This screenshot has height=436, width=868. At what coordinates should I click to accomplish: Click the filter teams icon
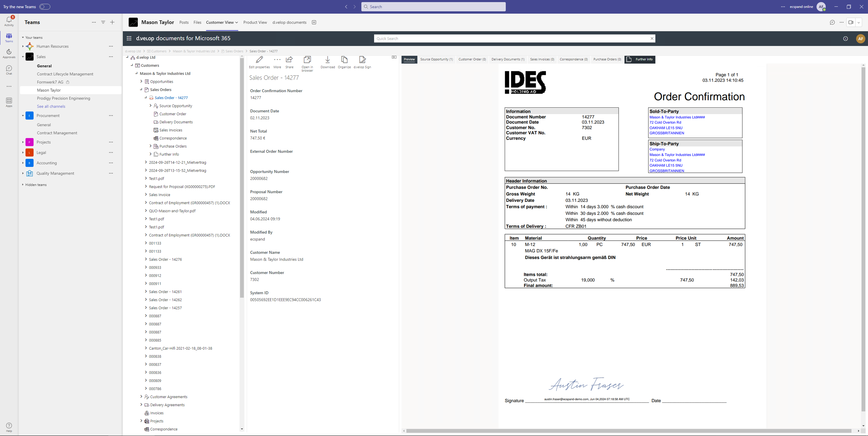tap(103, 22)
